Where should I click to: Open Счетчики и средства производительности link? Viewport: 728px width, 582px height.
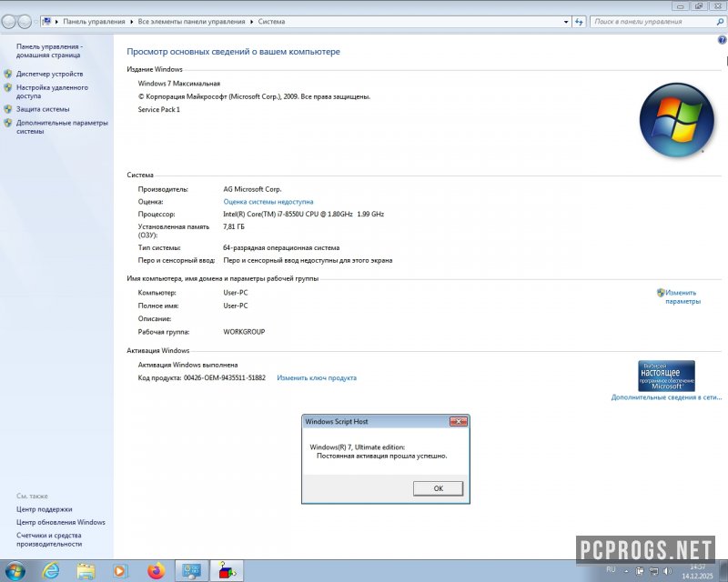tap(49, 539)
